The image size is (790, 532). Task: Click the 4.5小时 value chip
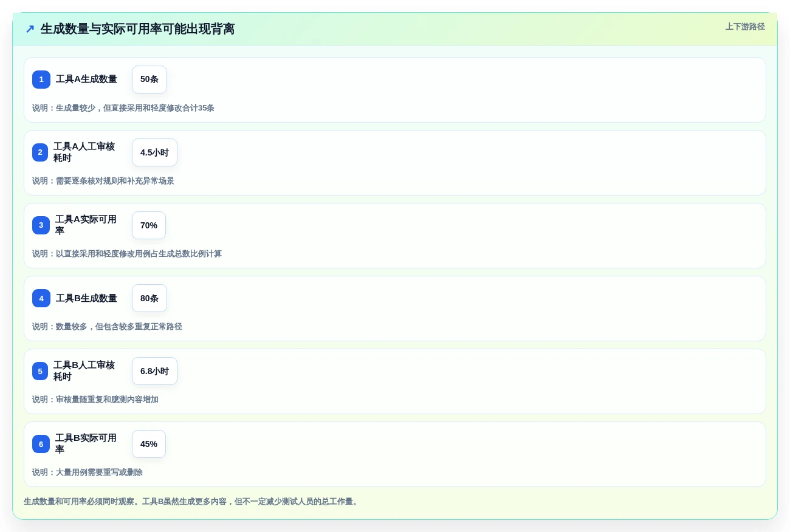point(154,152)
